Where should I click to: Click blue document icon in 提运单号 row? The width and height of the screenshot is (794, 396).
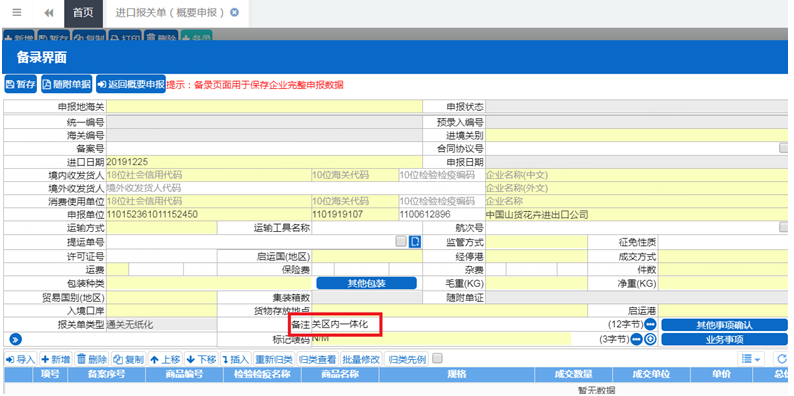(415, 242)
